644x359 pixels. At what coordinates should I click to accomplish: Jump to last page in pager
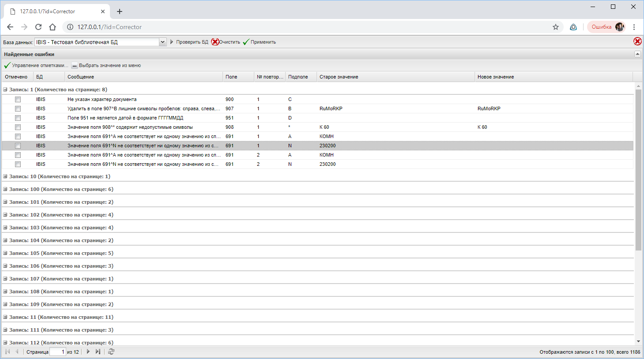point(98,352)
